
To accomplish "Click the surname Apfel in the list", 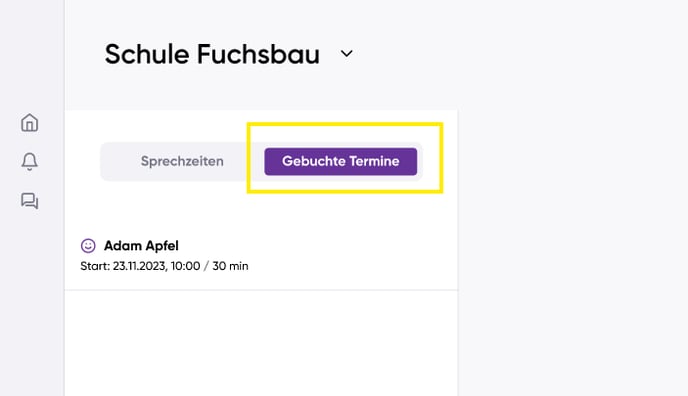I will pos(162,246).
